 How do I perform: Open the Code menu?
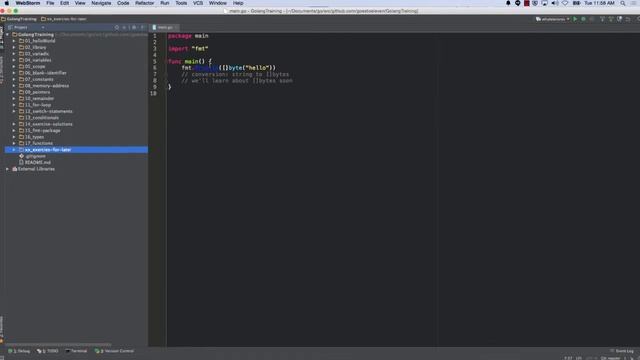(x=123, y=3)
